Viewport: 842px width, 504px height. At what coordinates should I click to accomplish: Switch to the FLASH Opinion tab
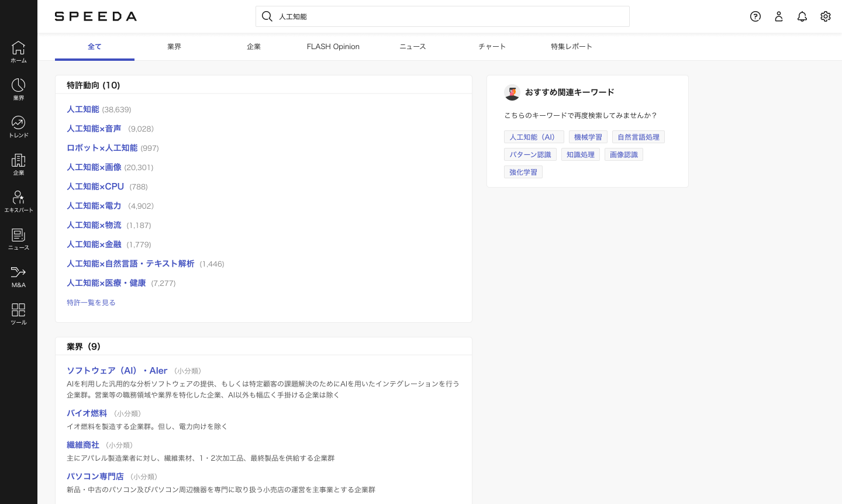(x=333, y=47)
